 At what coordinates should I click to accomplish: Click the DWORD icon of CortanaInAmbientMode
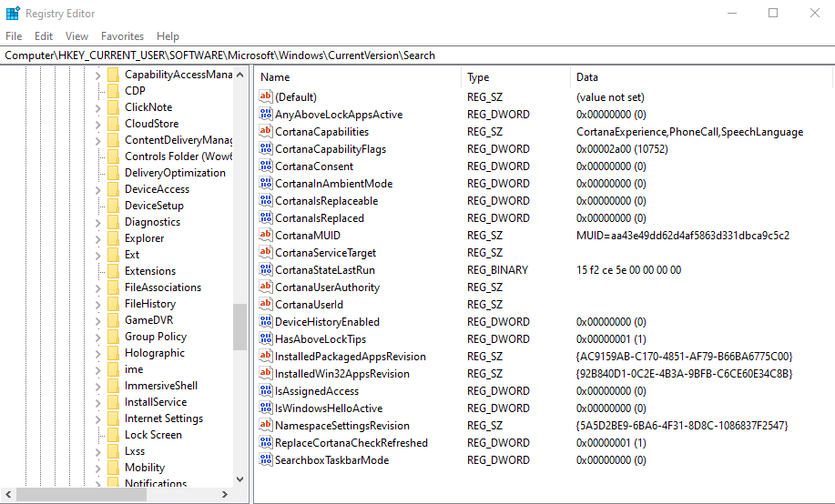(x=265, y=183)
